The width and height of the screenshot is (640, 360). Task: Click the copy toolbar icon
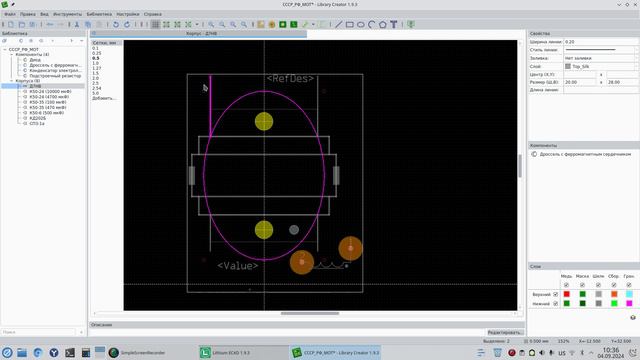point(88,24)
